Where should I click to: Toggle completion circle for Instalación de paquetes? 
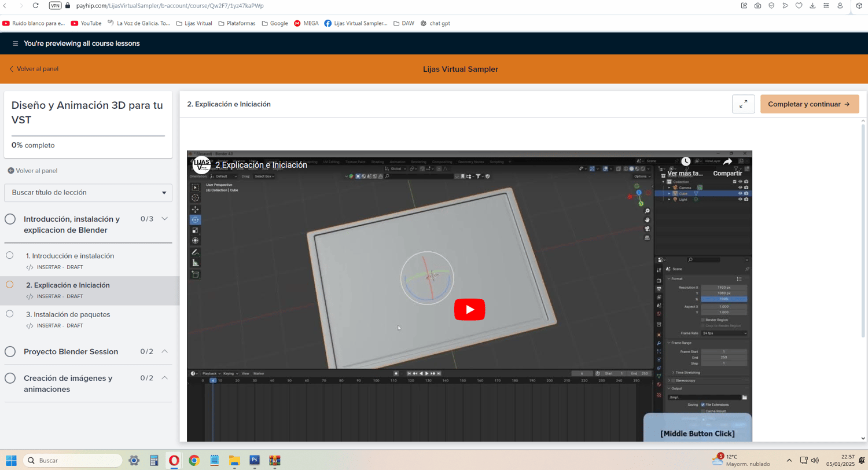point(10,314)
